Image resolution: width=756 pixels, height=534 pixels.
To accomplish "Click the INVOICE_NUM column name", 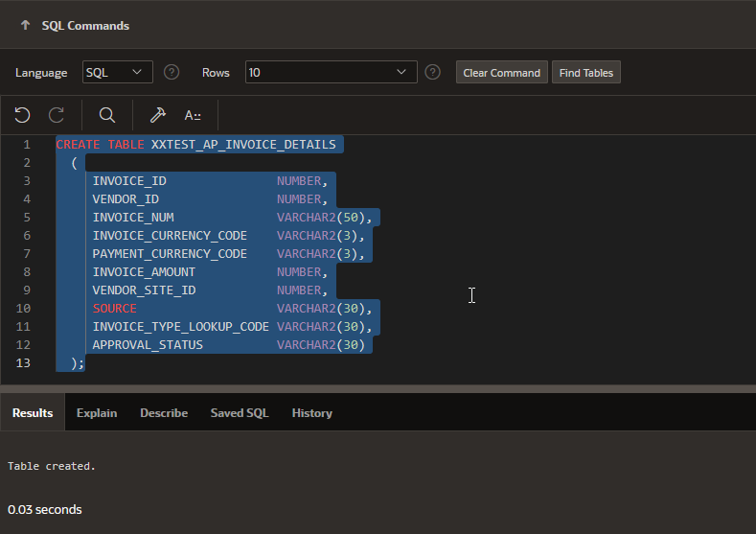I will click(133, 218).
